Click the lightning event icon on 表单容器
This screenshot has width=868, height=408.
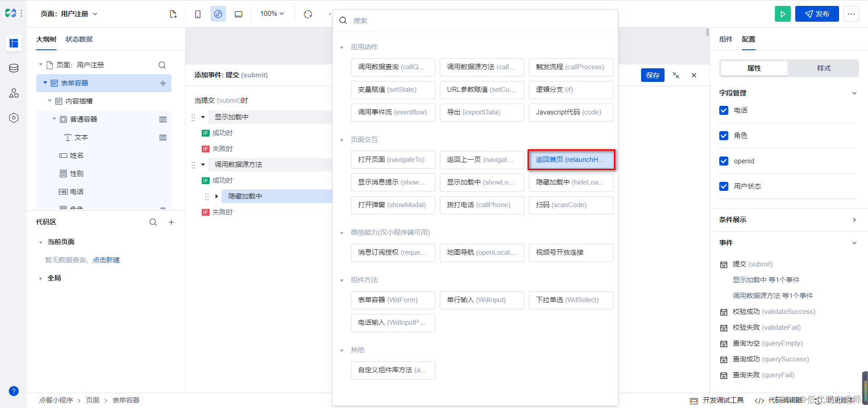tap(163, 83)
